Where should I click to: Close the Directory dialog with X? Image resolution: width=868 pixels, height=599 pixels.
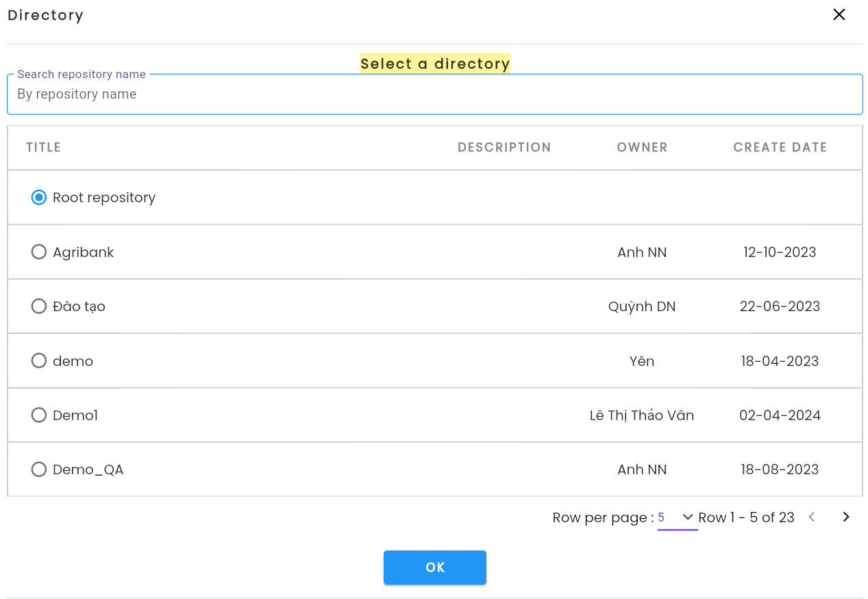839,14
